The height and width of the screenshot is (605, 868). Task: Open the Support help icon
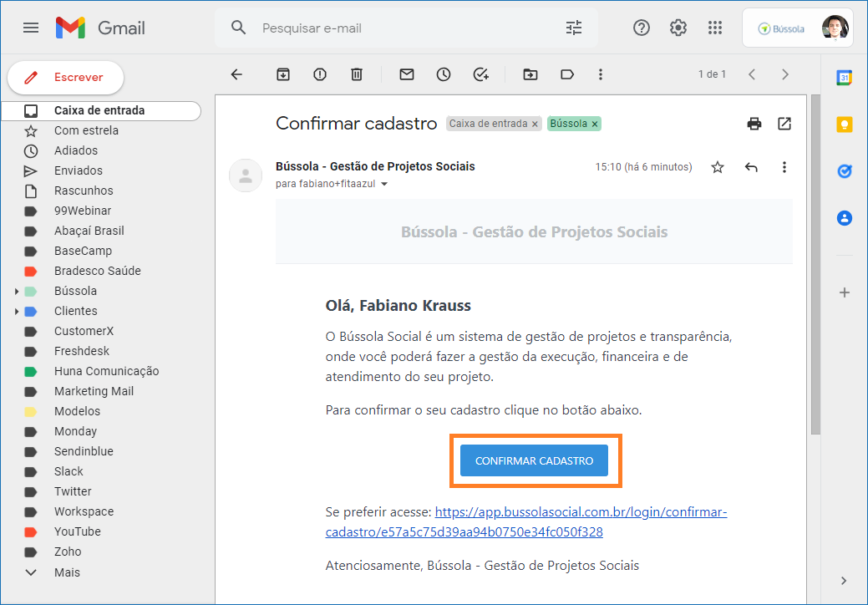point(641,28)
